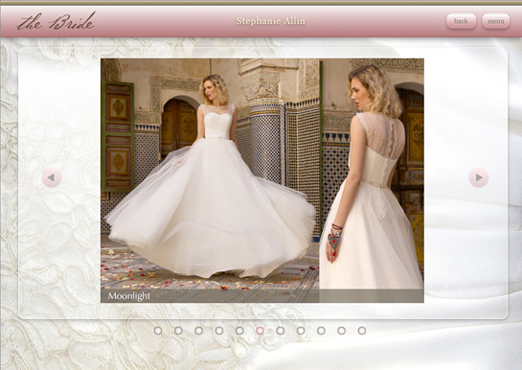522x370 pixels.
Task: Select the tenth slideshow page dot
Action: click(341, 331)
